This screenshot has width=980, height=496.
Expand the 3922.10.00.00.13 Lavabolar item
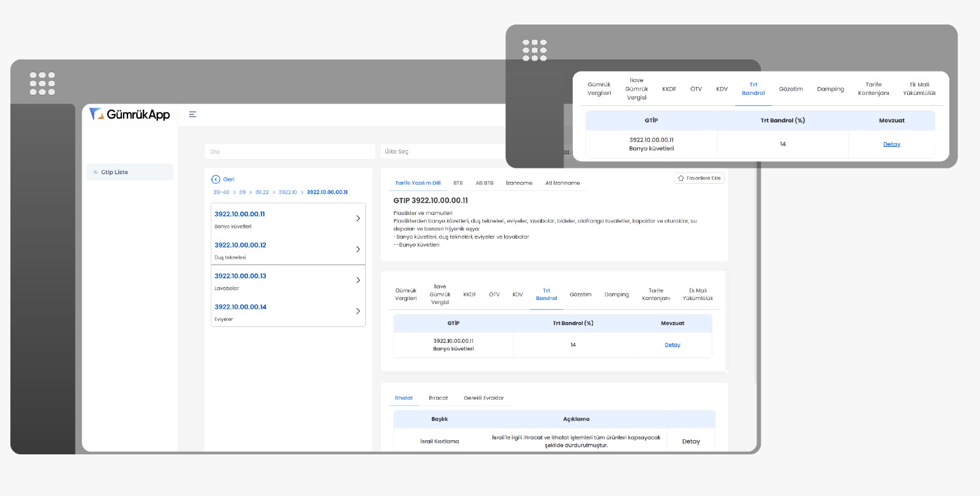click(x=358, y=280)
